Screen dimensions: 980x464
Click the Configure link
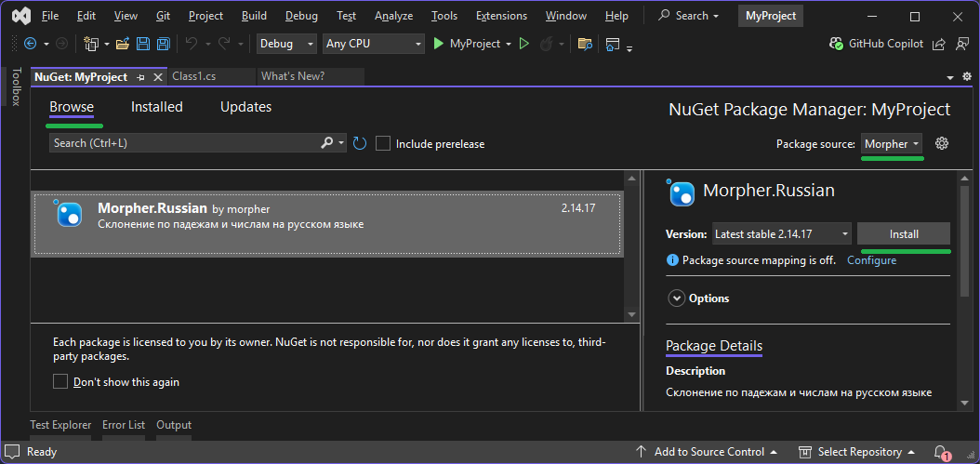[x=871, y=260]
